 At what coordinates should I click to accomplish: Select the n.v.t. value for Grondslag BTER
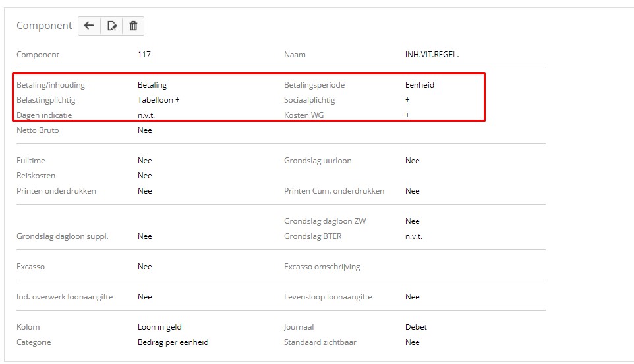414,236
